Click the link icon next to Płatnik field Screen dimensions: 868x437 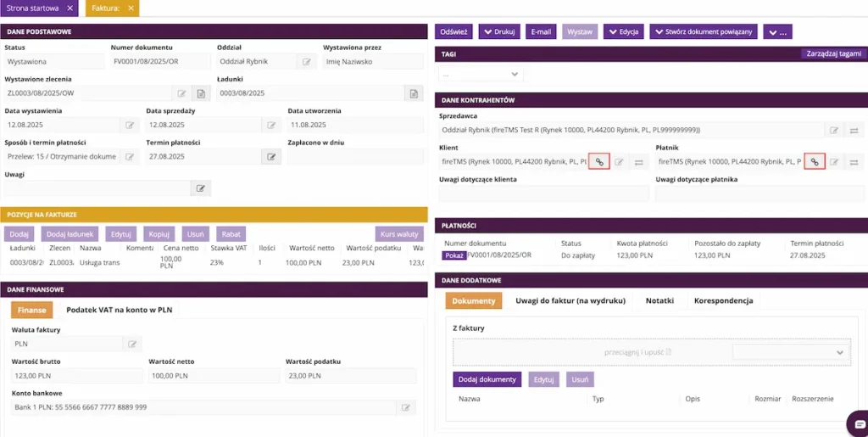[x=815, y=162]
